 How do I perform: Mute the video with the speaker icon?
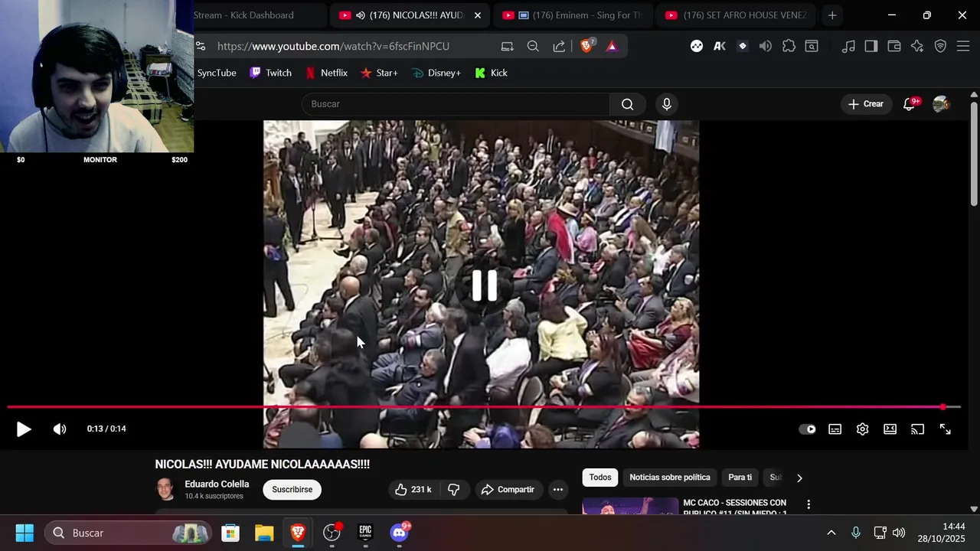coord(60,429)
